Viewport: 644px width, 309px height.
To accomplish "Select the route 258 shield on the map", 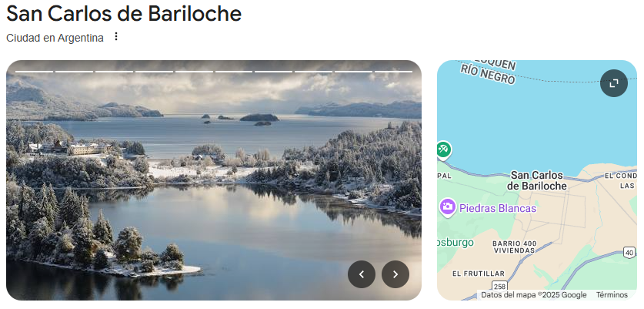I will coord(499,287).
